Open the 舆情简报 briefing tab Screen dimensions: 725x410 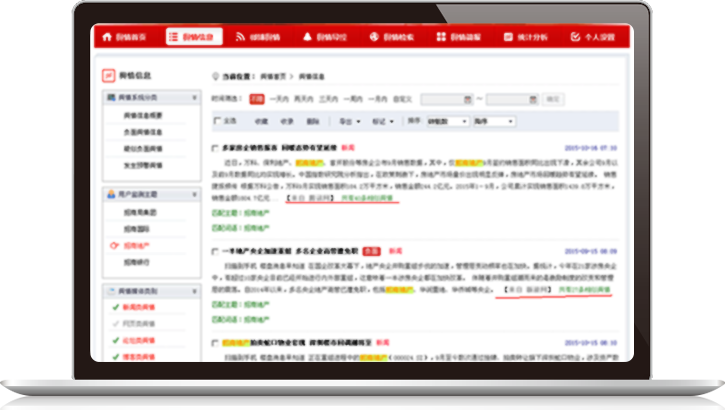(459, 37)
